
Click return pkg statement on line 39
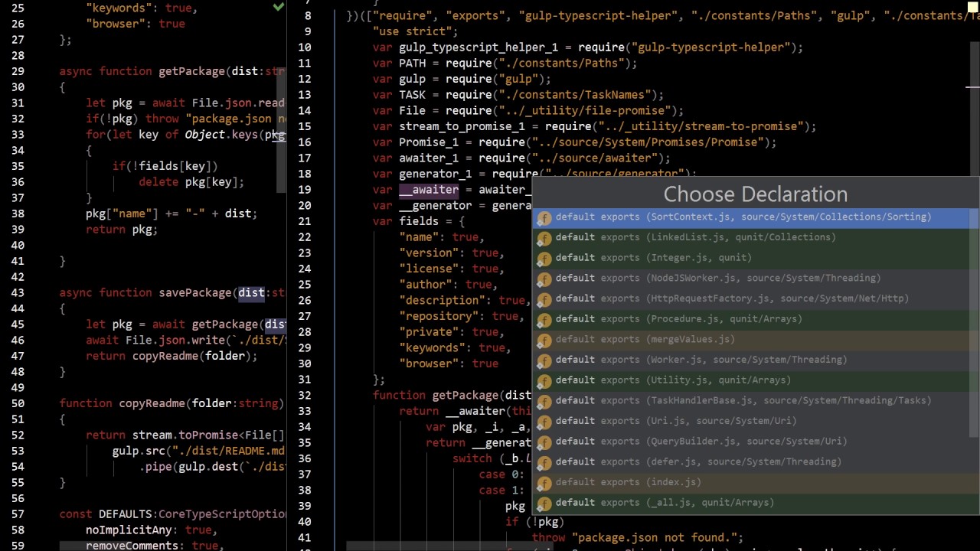[122, 230]
